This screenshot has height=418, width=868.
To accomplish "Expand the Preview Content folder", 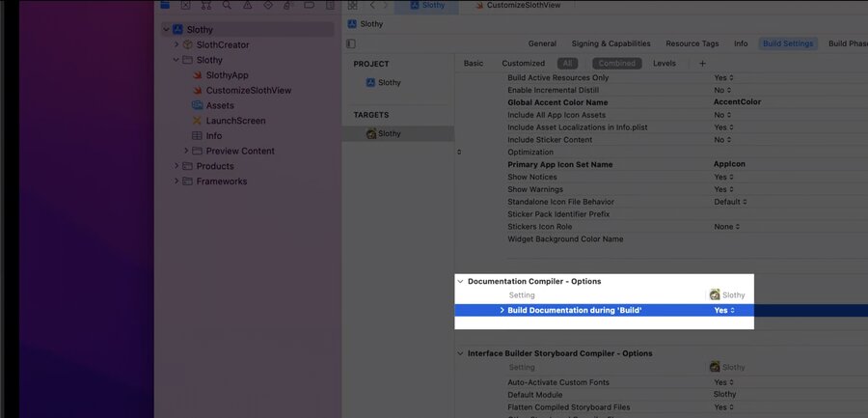I will point(186,151).
